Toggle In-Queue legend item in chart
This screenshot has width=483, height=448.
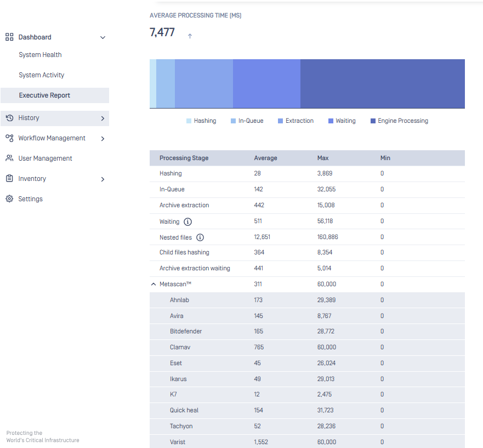click(x=247, y=121)
